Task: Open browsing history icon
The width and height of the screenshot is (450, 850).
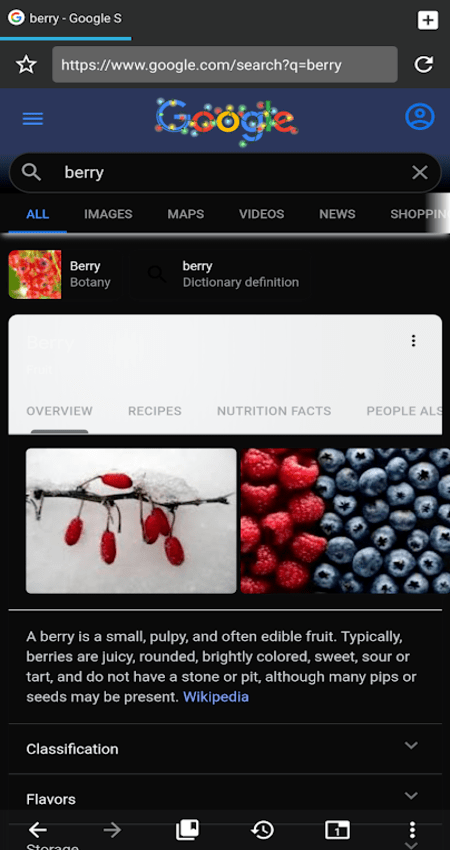Action: click(x=262, y=829)
